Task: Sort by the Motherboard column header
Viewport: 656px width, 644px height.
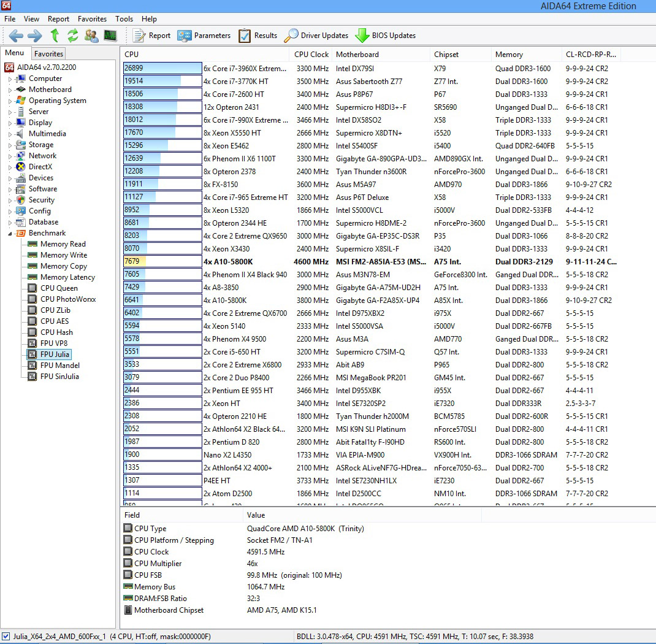Action: tap(381, 55)
